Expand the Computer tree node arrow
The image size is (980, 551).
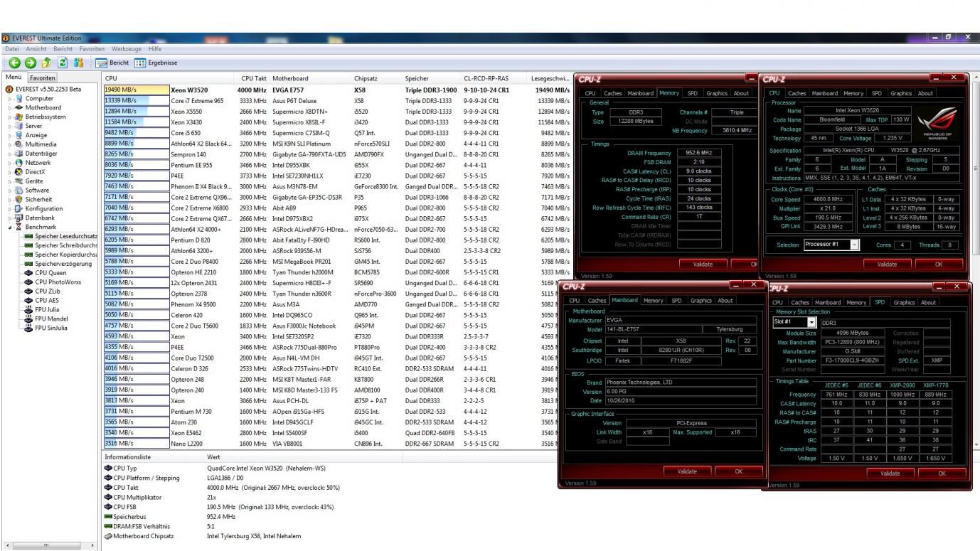[10, 98]
